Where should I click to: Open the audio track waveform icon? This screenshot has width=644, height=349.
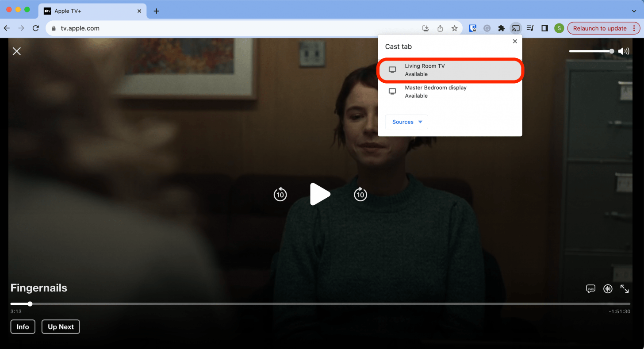pos(608,289)
